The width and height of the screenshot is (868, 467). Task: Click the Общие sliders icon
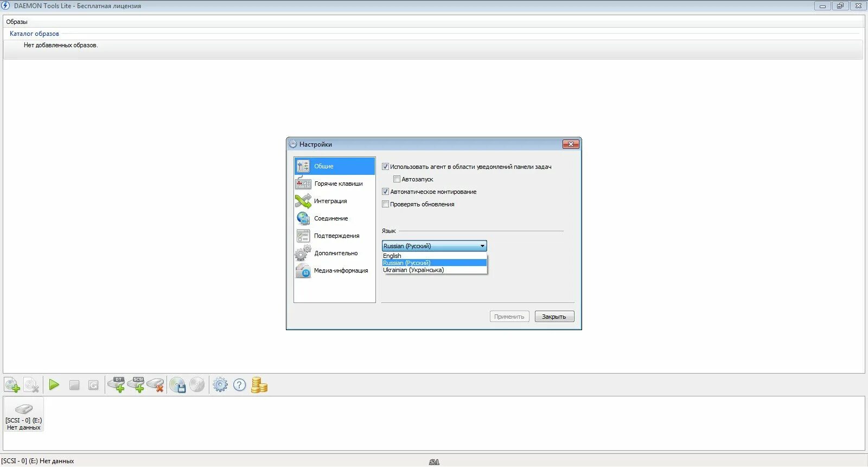coord(303,166)
